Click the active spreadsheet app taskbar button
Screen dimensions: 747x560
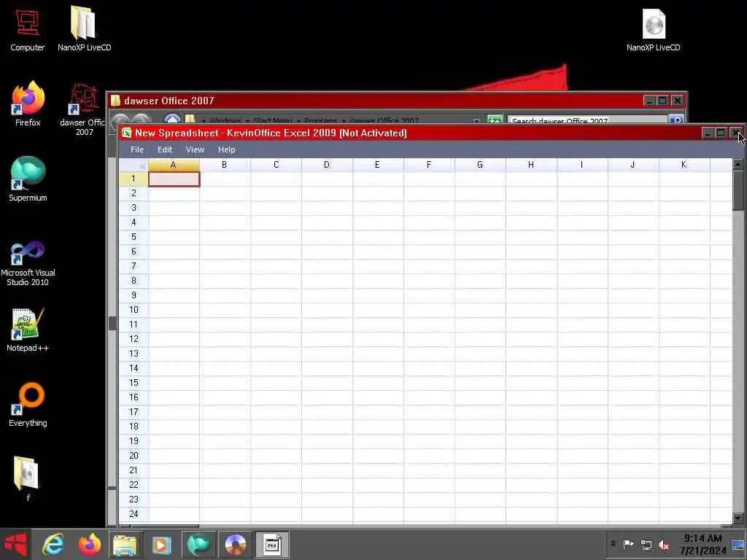click(272, 544)
